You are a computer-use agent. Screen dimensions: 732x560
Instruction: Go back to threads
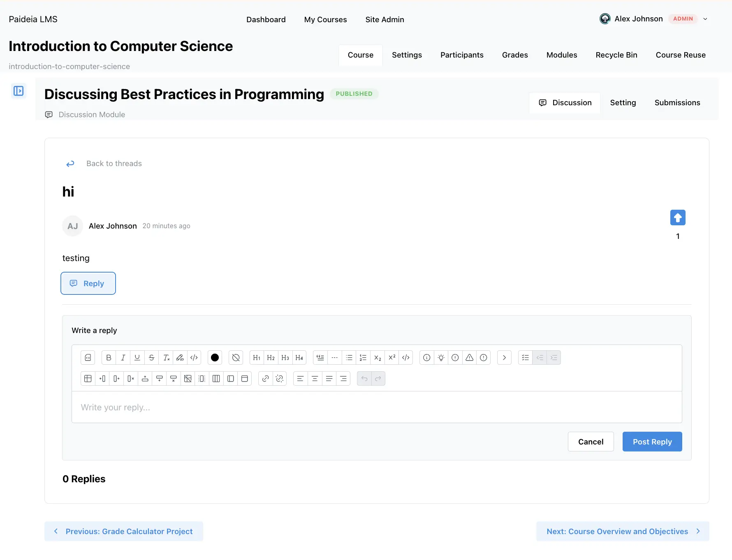(114, 163)
